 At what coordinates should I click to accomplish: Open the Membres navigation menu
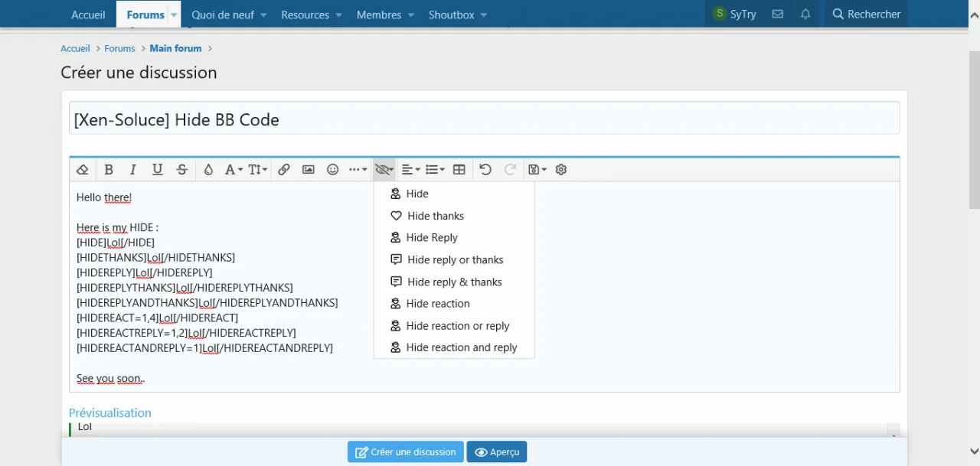379,15
